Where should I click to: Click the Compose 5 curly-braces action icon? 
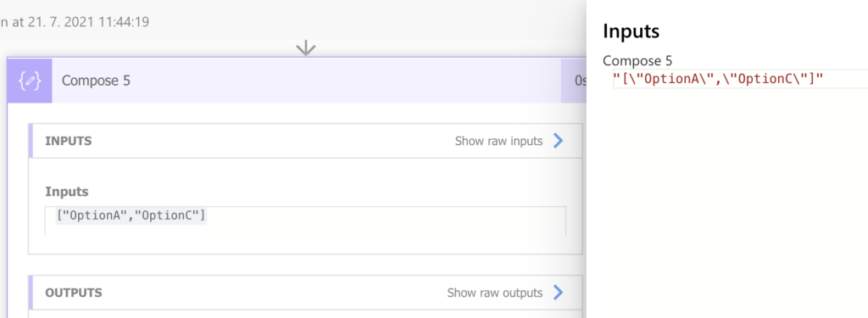(x=30, y=81)
